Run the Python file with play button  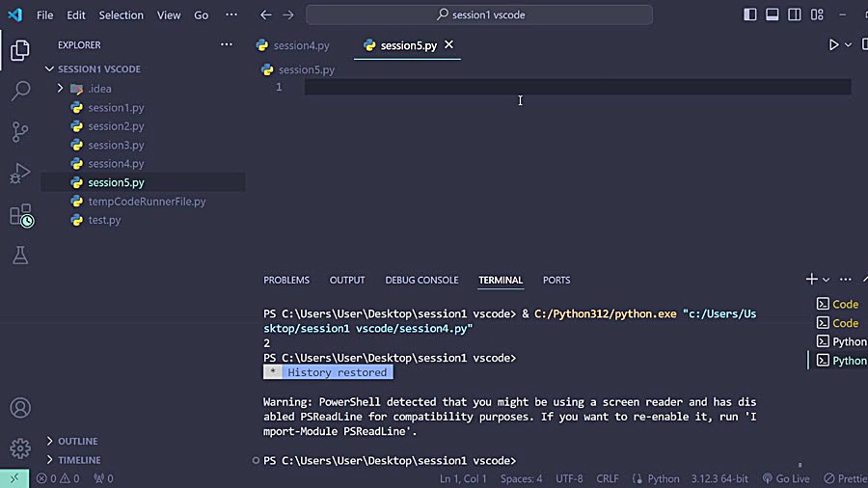click(833, 44)
